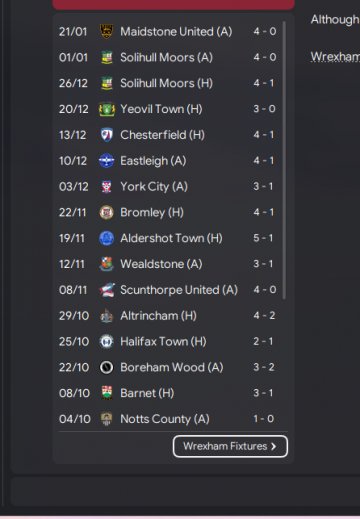Open the Wrexham link in the text panel
This screenshot has width=360, height=519.
335,57
